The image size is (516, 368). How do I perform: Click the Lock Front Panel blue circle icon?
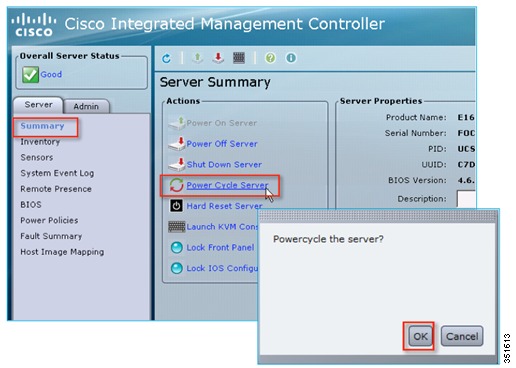coord(176,248)
